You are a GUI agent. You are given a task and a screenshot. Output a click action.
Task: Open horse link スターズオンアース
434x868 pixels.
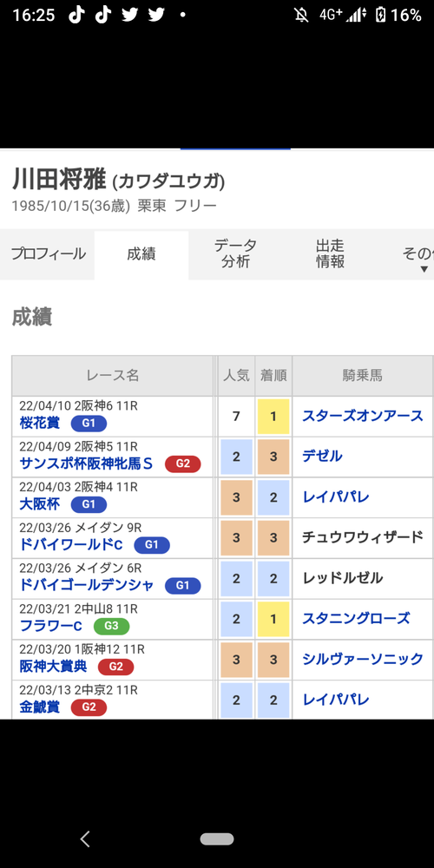tap(363, 416)
